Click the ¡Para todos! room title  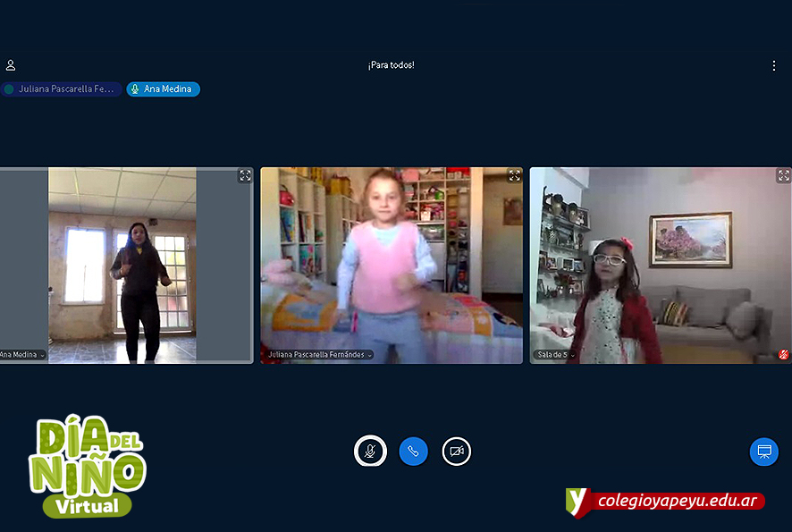click(391, 65)
